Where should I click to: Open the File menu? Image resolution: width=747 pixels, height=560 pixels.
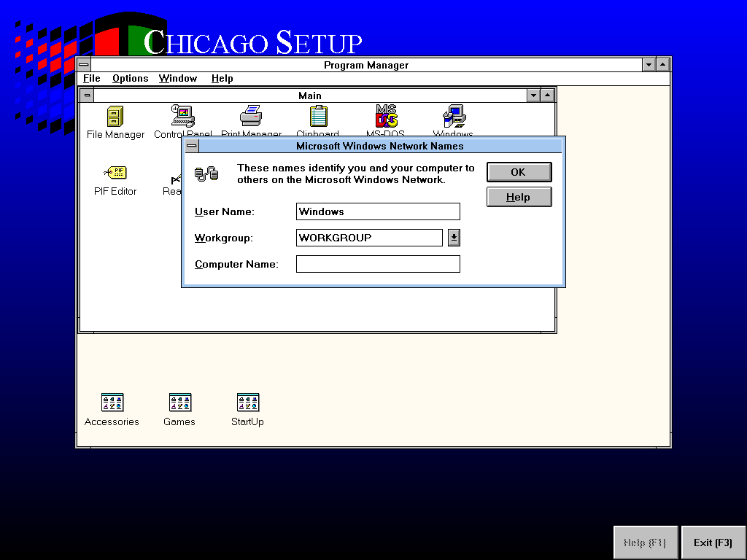click(91, 78)
